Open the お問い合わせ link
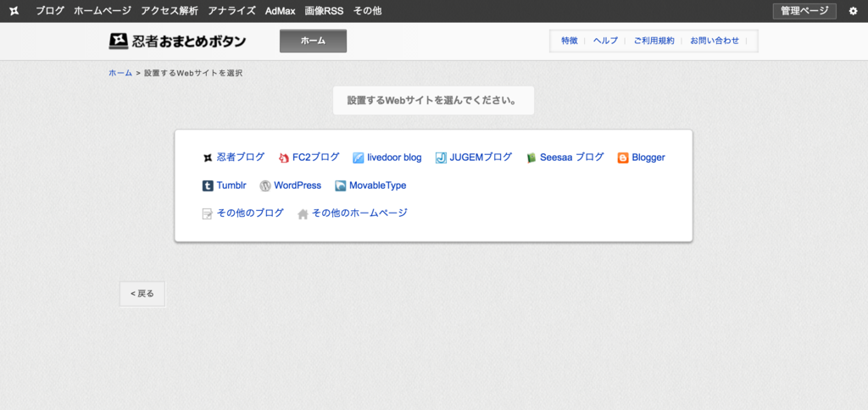This screenshot has width=868, height=410. pyautogui.click(x=714, y=41)
